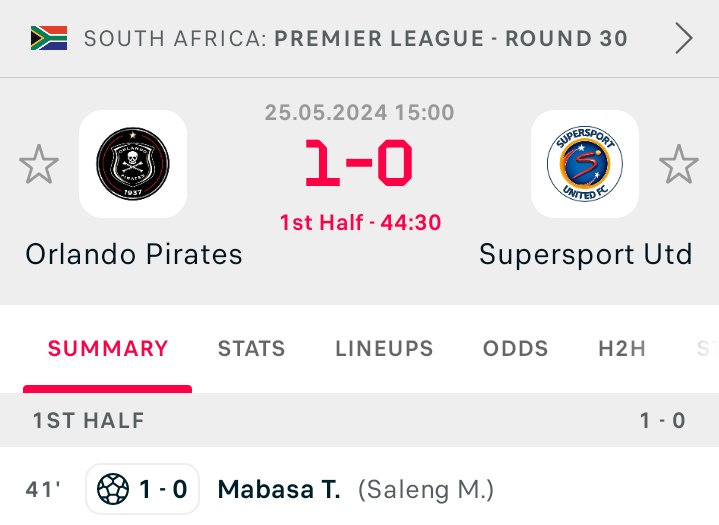719x525 pixels.
Task: Click the 1st Half section header
Action: coord(89,420)
